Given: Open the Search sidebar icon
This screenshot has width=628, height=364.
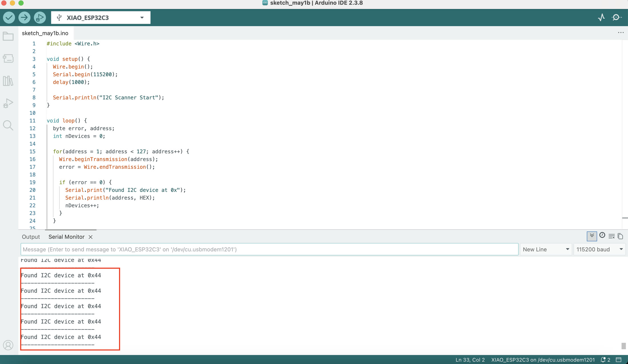Looking at the screenshot, I should [8, 125].
